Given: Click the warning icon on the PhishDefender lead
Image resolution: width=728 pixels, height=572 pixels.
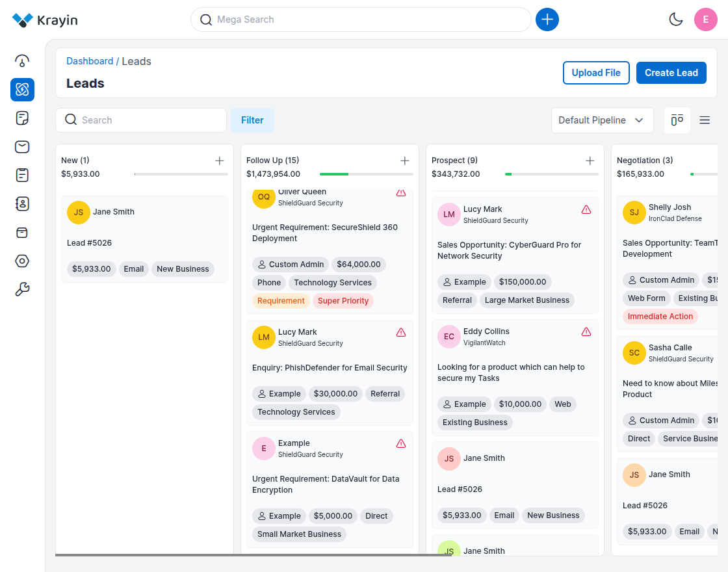Looking at the screenshot, I should [401, 332].
